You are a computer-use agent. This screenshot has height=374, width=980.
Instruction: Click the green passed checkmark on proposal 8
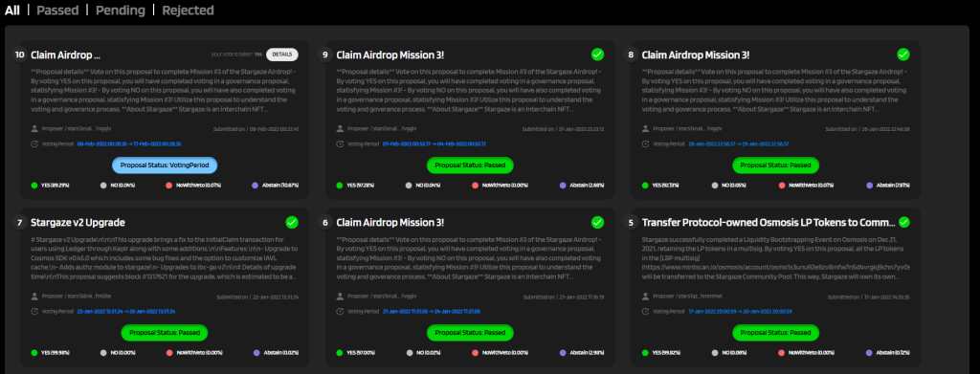tap(903, 55)
